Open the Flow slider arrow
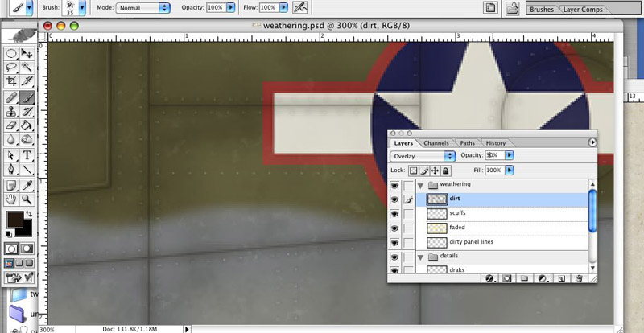Image resolution: width=644 pixels, height=333 pixels. click(284, 7)
